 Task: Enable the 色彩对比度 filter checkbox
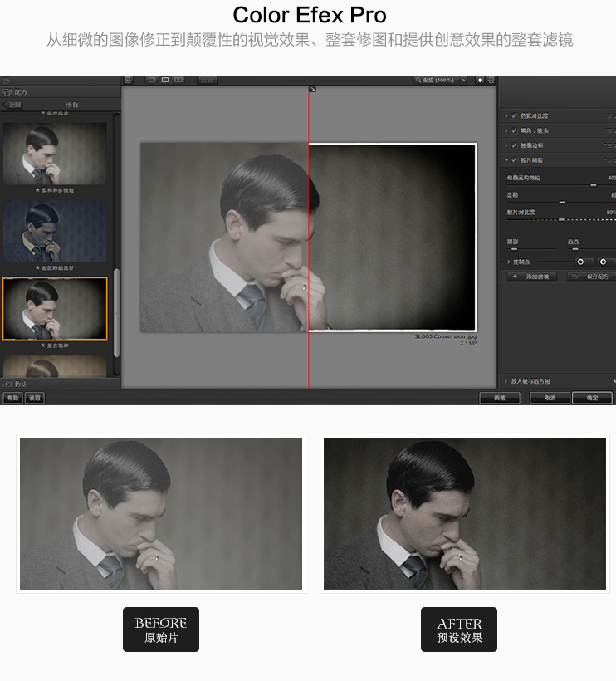(514, 116)
